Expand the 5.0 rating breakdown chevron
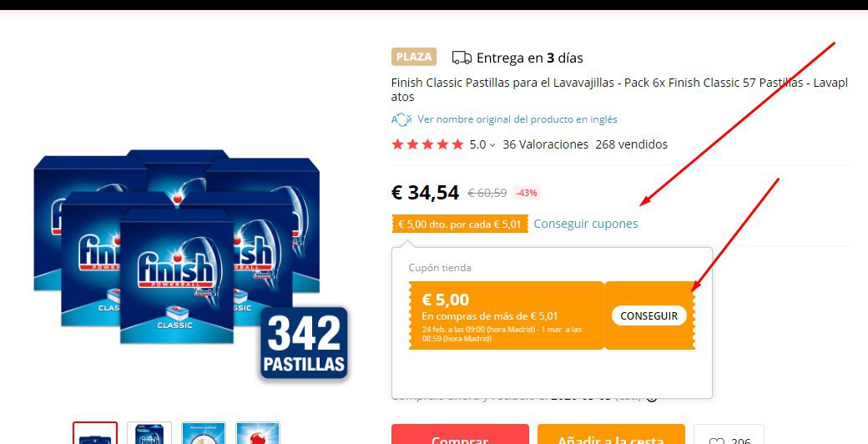 point(492,145)
